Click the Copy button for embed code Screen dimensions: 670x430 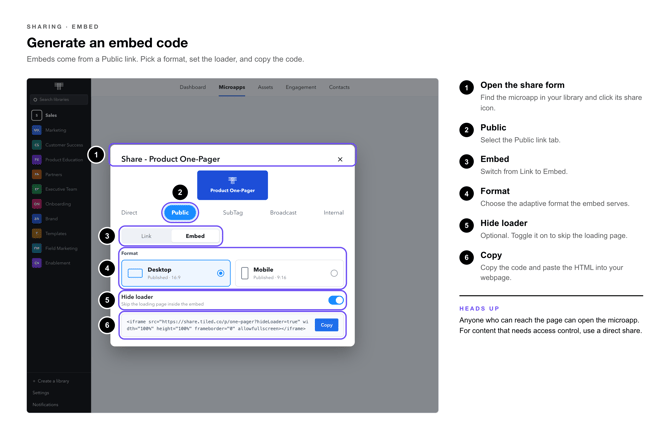(x=326, y=325)
